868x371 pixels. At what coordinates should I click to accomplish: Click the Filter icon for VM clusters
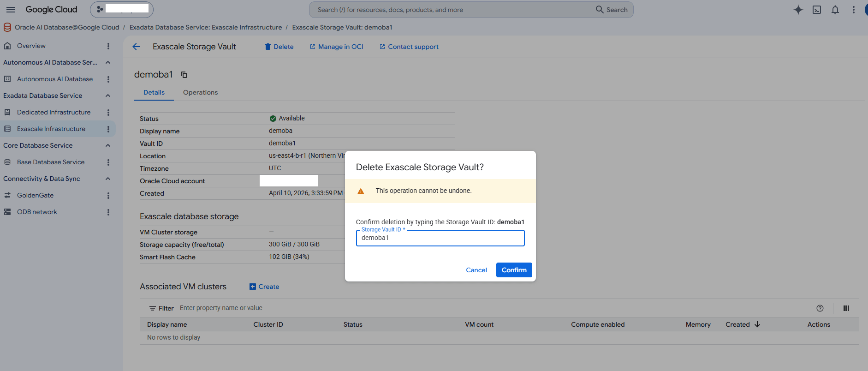pos(152,308)
